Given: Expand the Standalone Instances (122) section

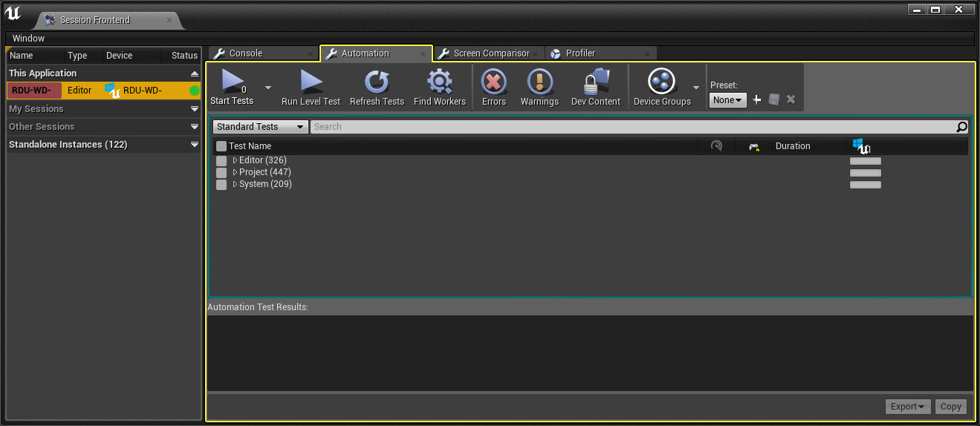Looking at the screenshot, I should click(x=103, y=145).
